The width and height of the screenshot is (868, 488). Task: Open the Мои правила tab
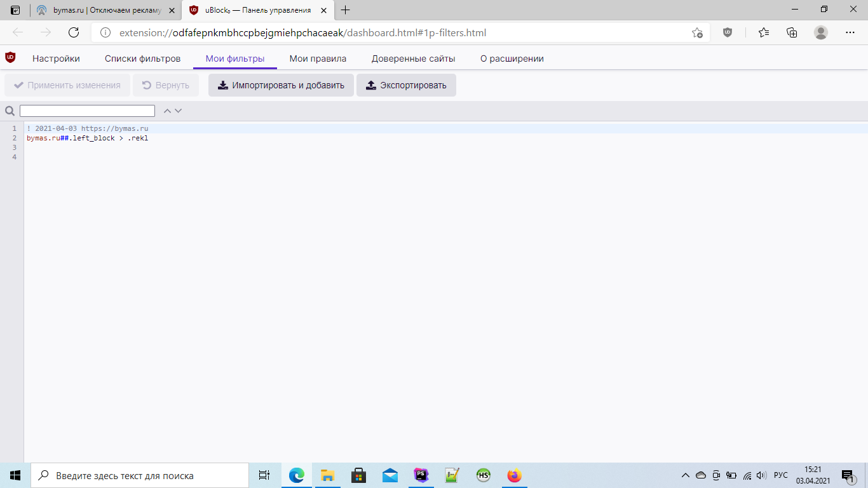318,58
